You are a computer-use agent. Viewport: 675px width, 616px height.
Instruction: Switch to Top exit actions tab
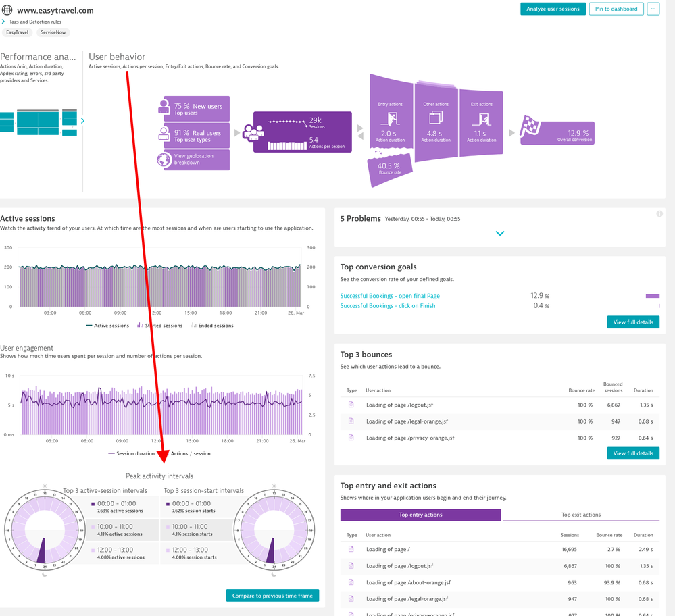pyautogui.click(x=580, y=515)
